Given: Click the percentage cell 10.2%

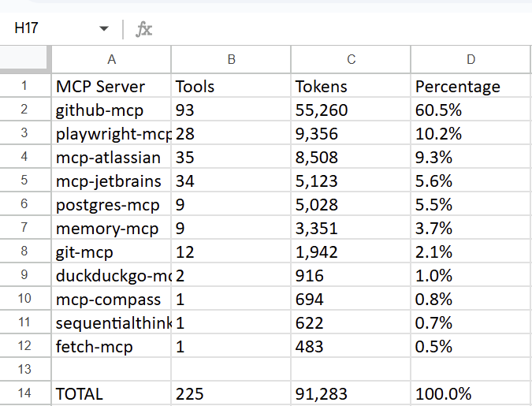Looking at the screenshot, I should [x=471, y=133].
